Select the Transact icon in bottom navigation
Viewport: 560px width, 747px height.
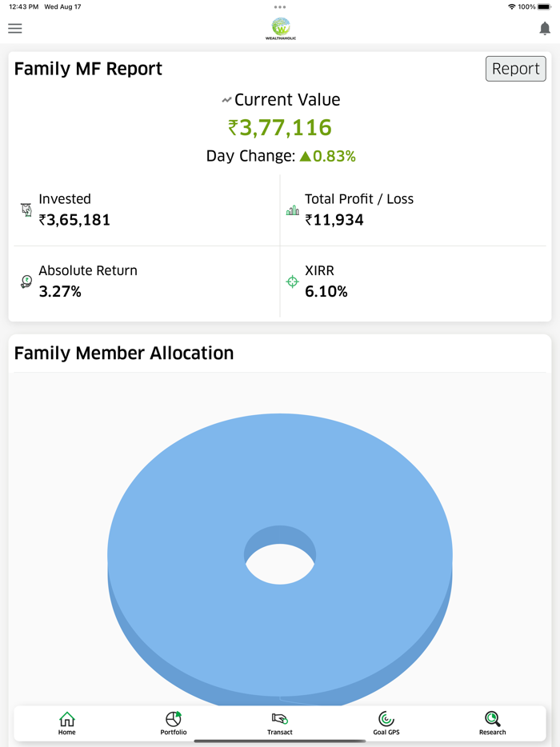(x=279, y=719)
